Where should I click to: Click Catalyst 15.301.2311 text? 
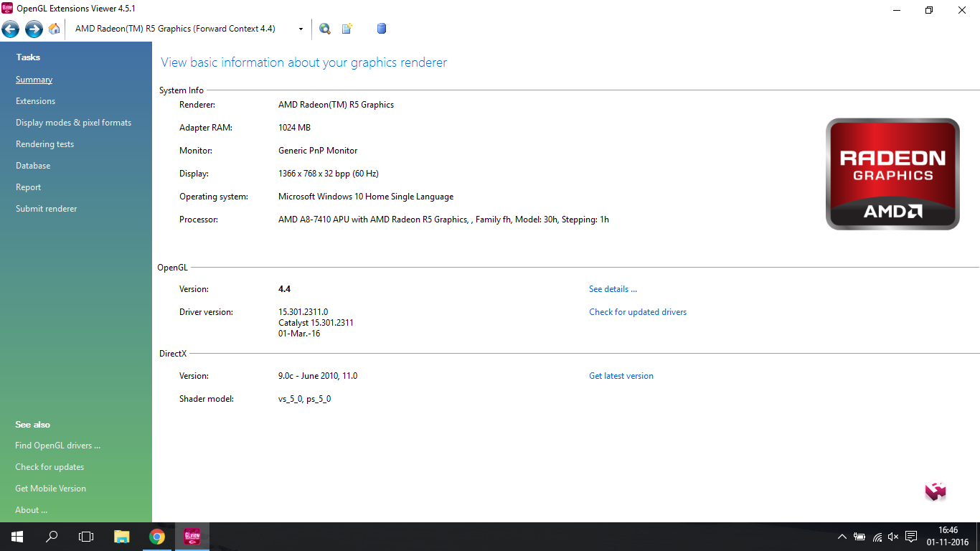(x=316, y=323)
